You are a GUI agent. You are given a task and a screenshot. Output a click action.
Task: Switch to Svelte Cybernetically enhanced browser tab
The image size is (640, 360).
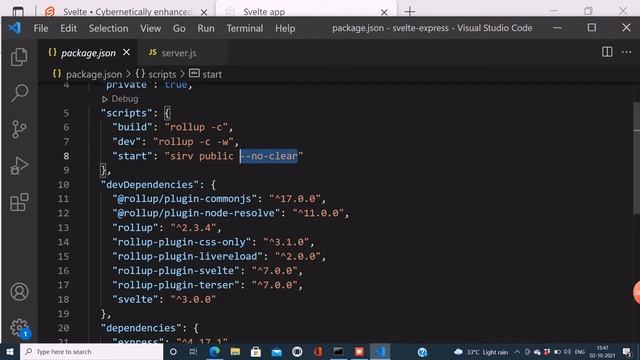point(127,11)
